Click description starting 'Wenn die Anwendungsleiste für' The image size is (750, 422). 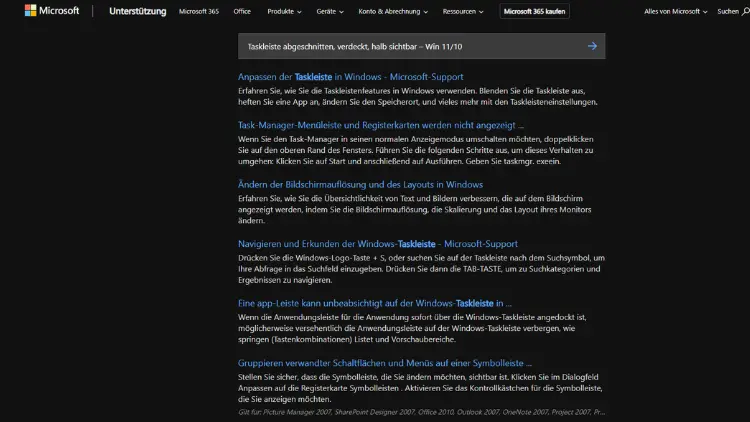coord(412,328)
